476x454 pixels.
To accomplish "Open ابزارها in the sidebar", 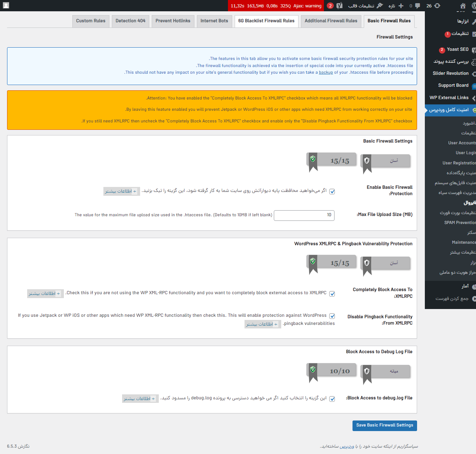I will tap(463, 22).
